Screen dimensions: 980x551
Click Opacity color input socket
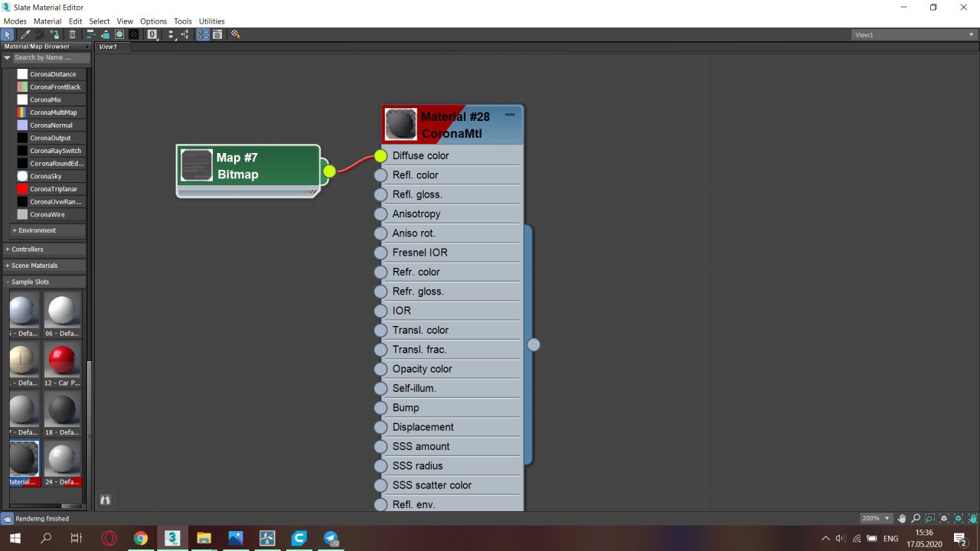pyautogui.click(x=381, y=369)
